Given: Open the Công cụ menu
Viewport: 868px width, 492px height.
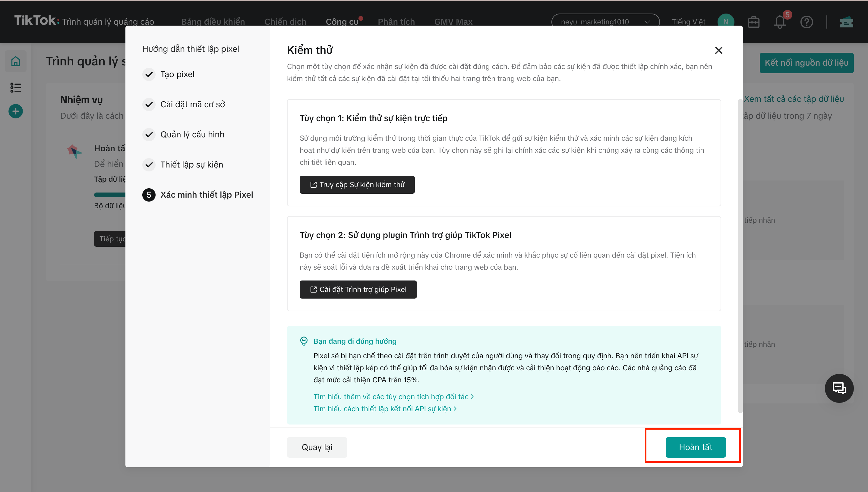Looking at the screenshot, I should (x=342, y=22).
